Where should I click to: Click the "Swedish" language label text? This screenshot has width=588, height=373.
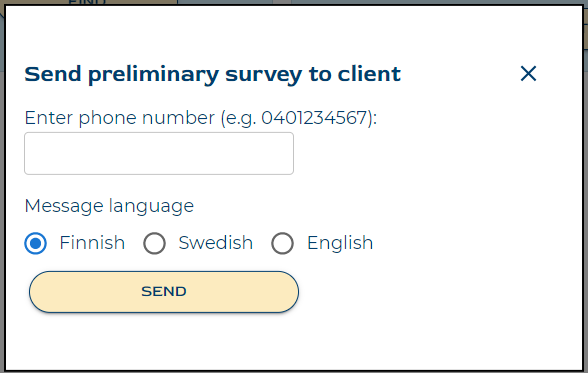(x=216, y=243)
